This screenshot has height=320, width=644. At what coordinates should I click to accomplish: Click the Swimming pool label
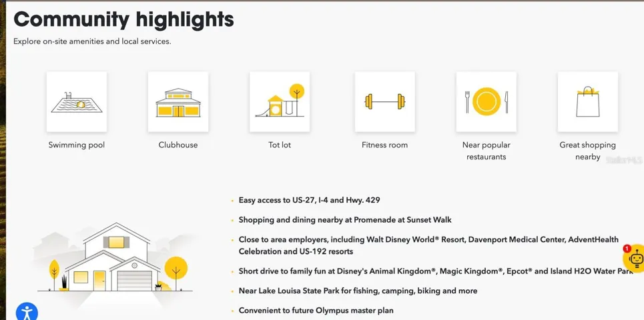coord(77,145)
